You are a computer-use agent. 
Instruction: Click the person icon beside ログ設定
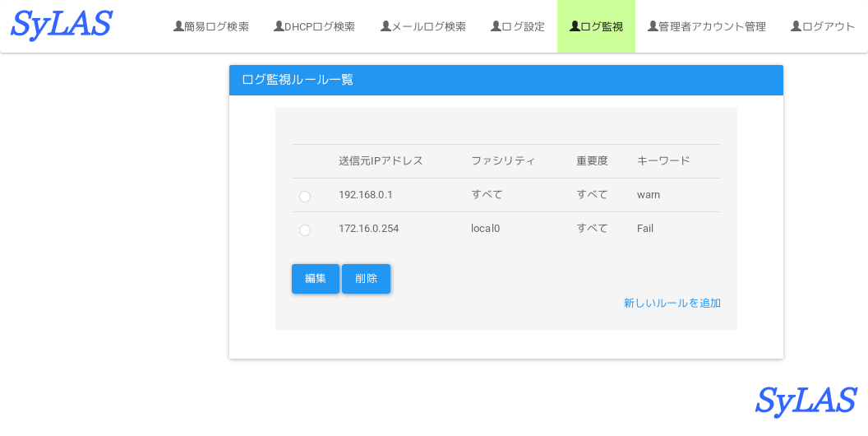(496, 26)
